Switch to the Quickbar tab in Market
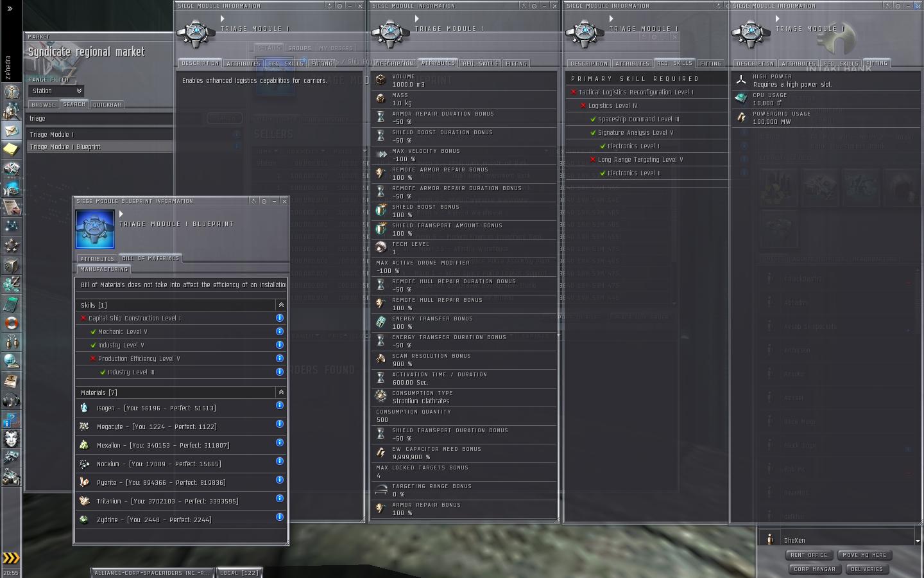This screenshot has height=578, width=924. [x=107, y=105]
